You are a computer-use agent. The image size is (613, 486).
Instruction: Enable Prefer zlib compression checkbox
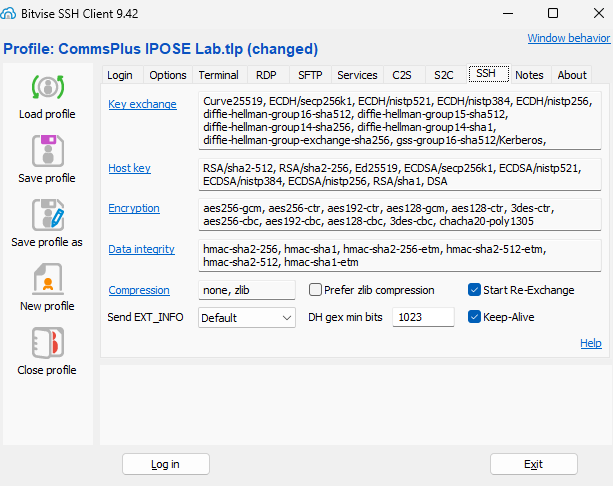pos(315,290)
